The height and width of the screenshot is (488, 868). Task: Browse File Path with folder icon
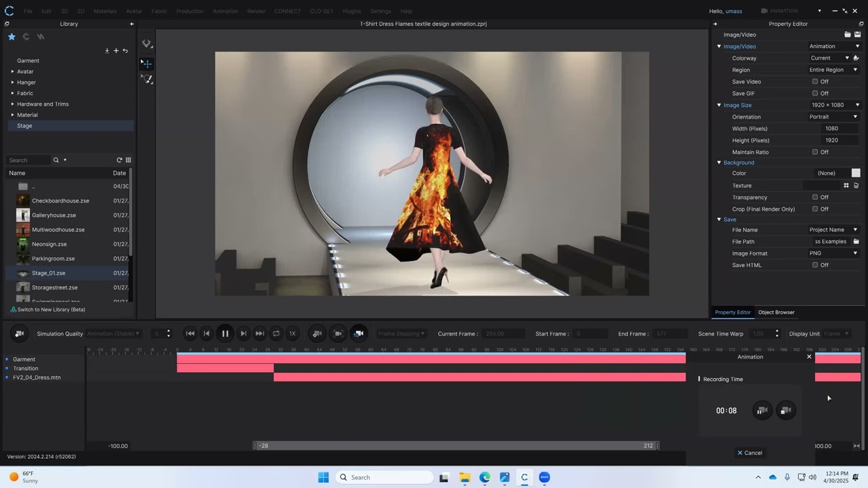click(x=856, y=242)
